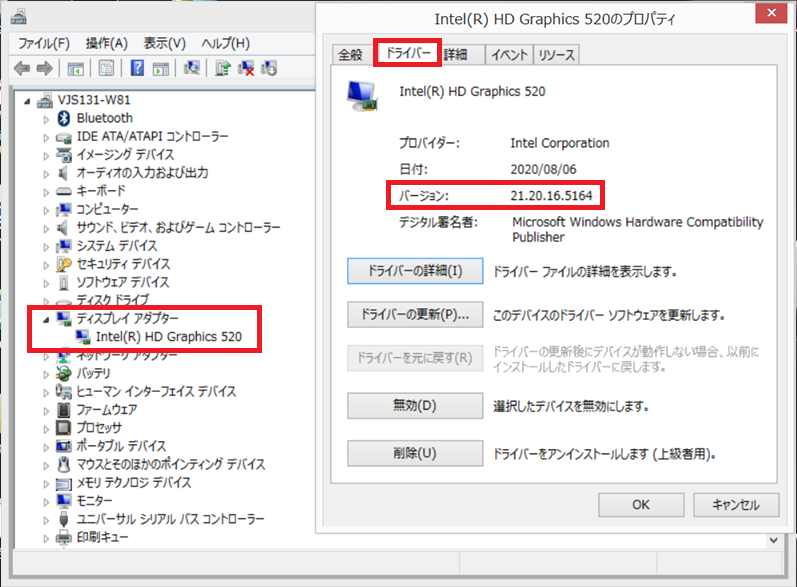Click the キャンセル button
797x587 pixels.
tap(736, 505)
